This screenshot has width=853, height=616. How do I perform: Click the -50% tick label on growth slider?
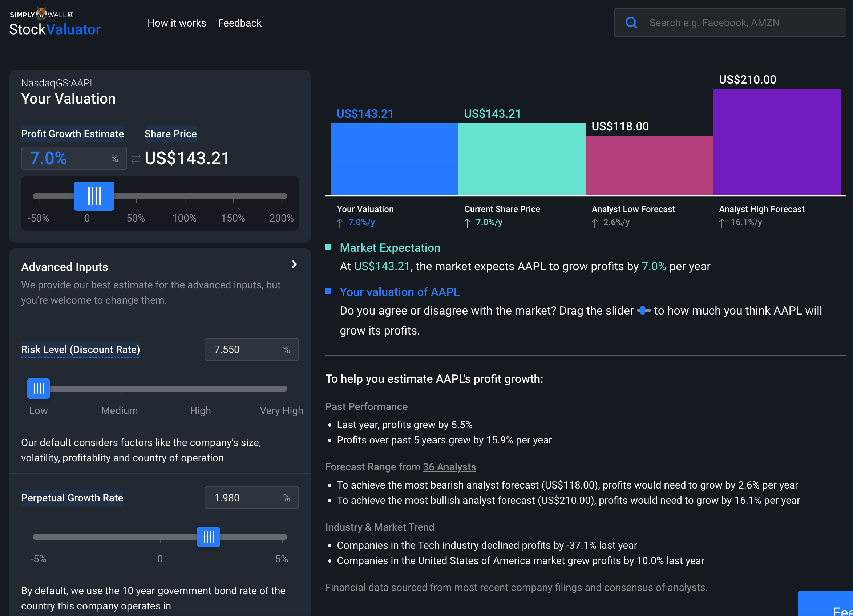click(x=39, y=218)
